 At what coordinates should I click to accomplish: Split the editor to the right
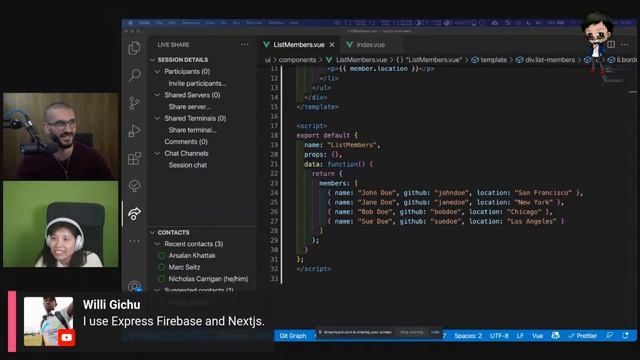pyautogui.click(x=611, y=44)
